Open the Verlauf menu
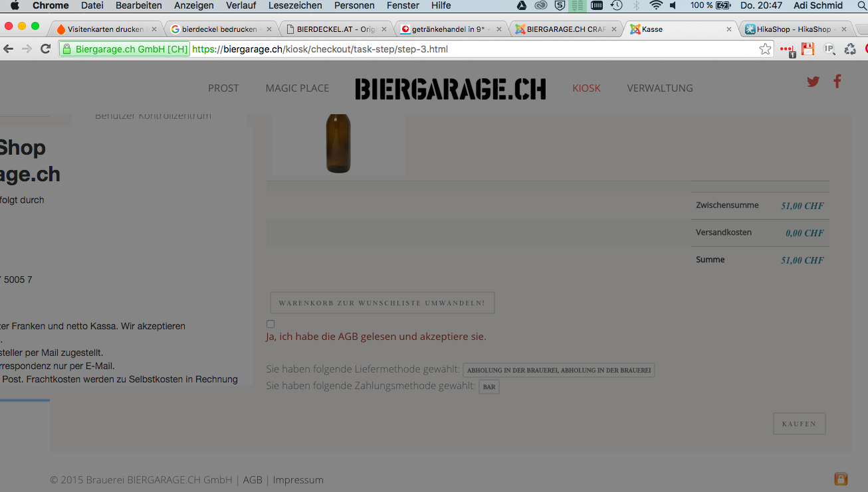This screenshot has width=868, height=492. point(241,6)
